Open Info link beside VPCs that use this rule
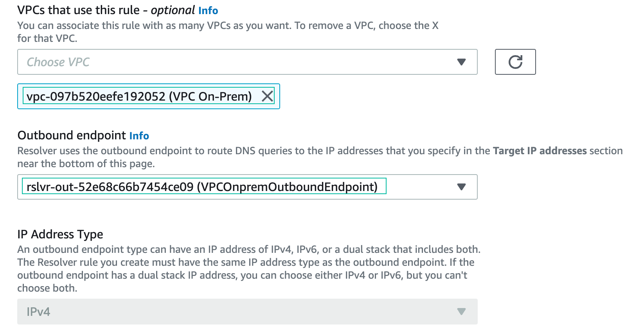 [x=208, y=11]
